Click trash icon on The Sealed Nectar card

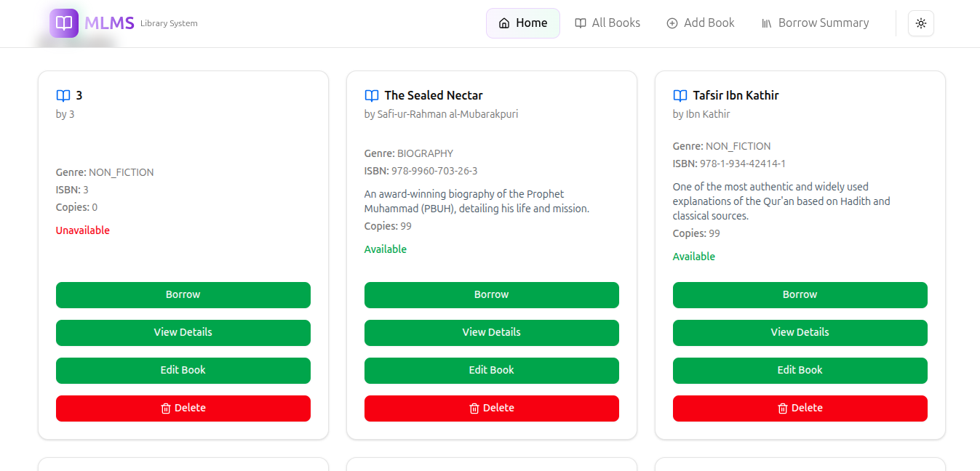(x=474, y=408)
